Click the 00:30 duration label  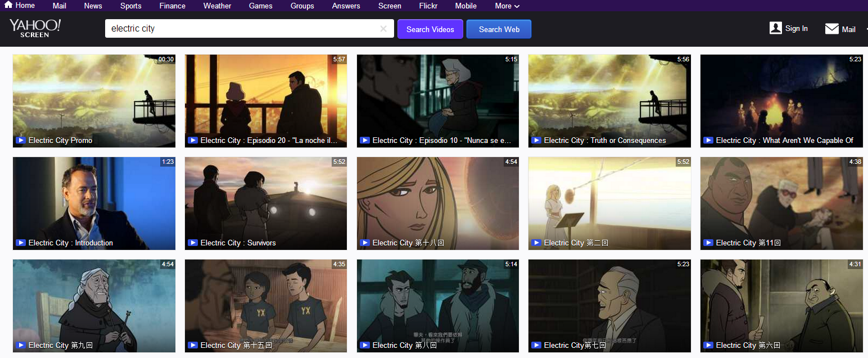tap(166, 59)
